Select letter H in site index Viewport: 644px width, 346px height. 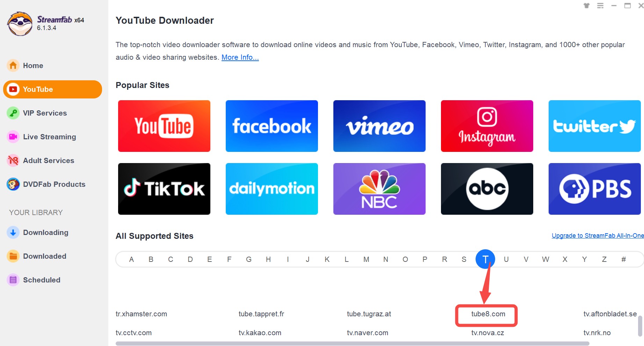pos(268,259)
